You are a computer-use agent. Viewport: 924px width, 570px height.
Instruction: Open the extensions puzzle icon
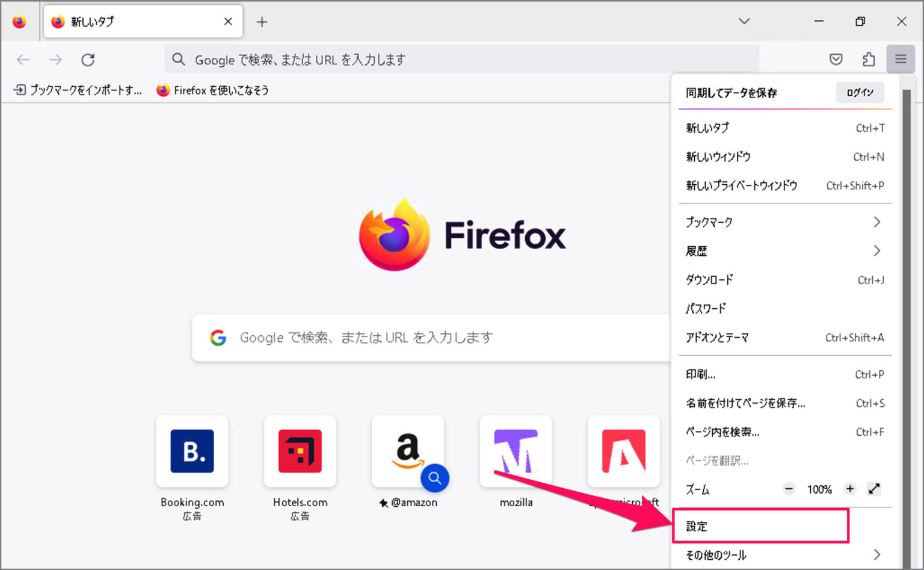click(x=869, y=59)
